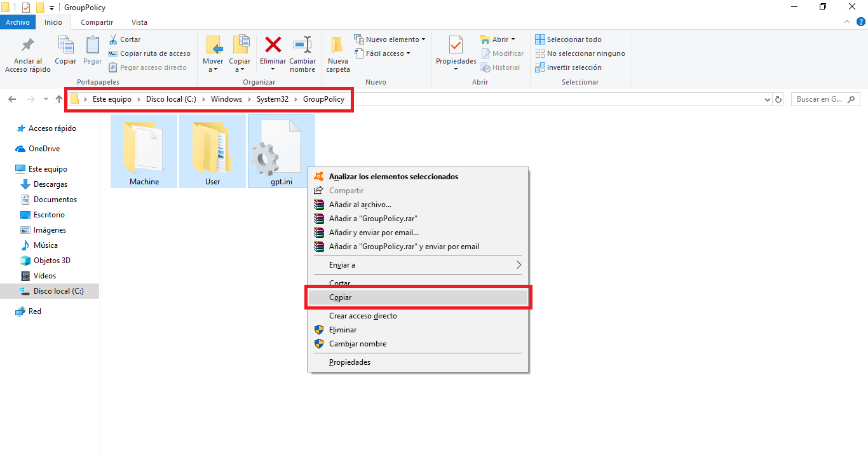Collapse the ribbon using the chevron

846,22
